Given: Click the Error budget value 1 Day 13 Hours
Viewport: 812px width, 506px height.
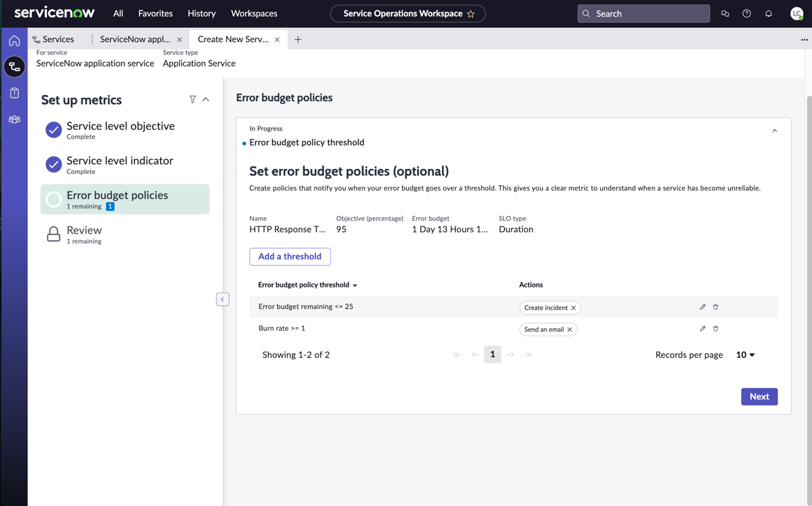Looking at the screenshot, I should pos(450,230).
